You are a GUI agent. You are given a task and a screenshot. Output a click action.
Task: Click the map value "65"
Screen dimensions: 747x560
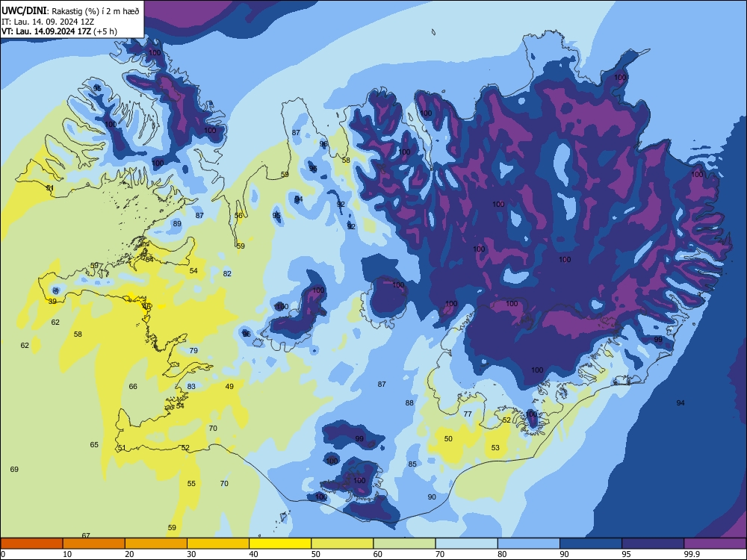click(94, 444)
